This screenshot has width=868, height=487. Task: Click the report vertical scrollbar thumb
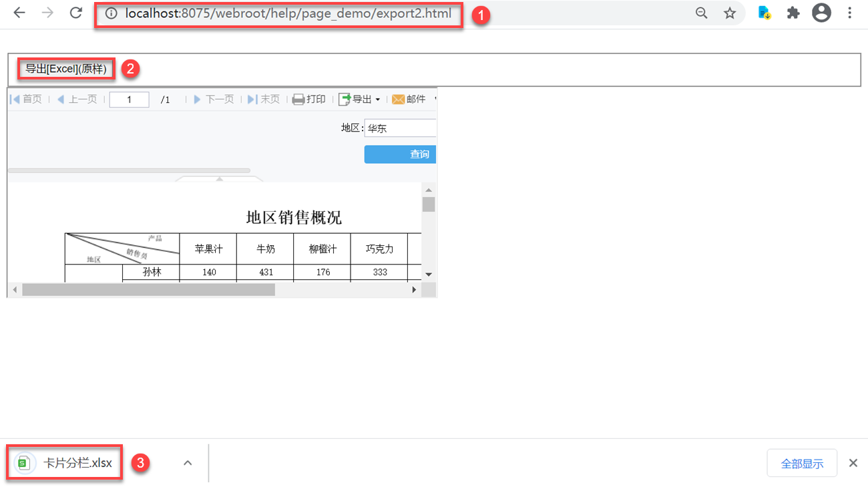429,204
